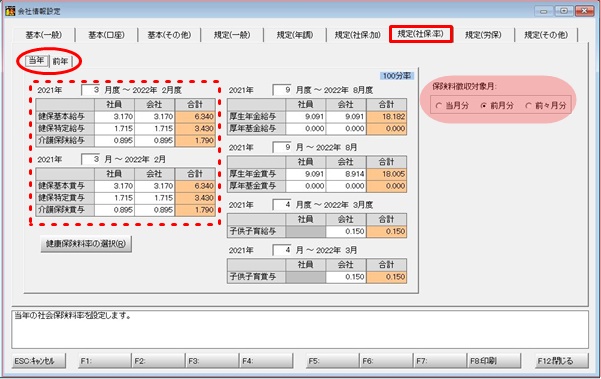Switch to the 基本(口座) tab
The width and height of the screenshot is (601, 379).
point(106,35)
